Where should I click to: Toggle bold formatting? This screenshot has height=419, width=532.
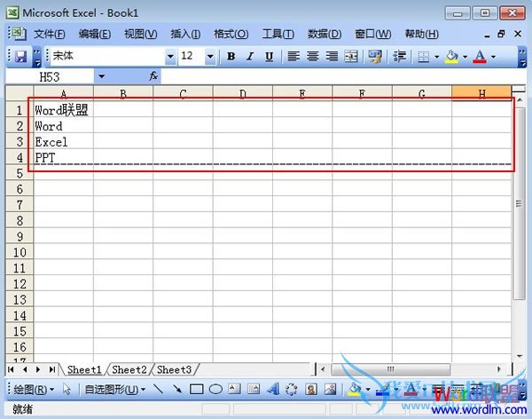[x=231, y=56]
